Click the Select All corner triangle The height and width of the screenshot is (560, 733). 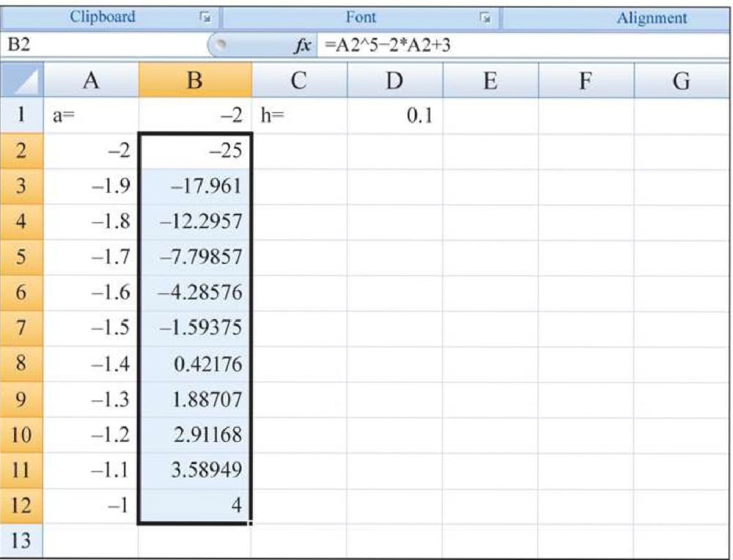(22, 81)
